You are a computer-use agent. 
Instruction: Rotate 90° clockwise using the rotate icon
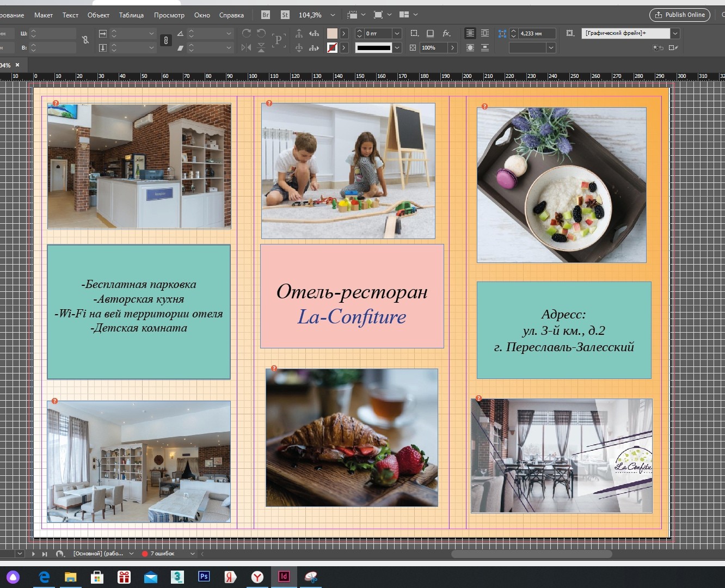coord(247,34)
